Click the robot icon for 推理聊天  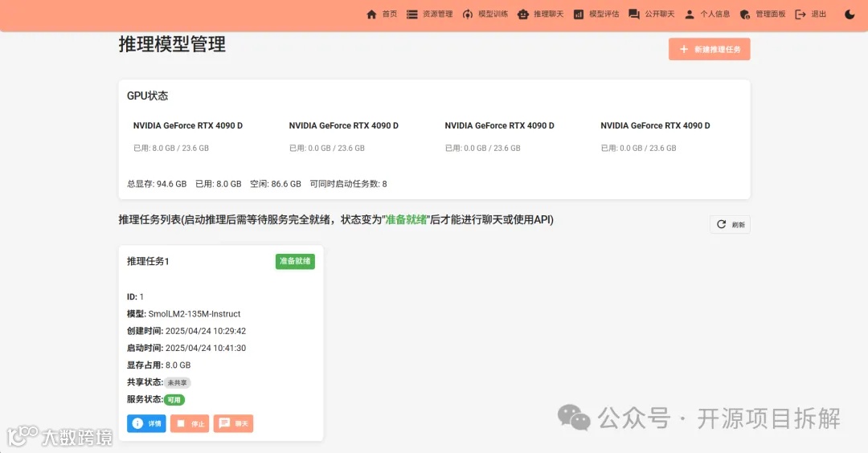[523, 14]
